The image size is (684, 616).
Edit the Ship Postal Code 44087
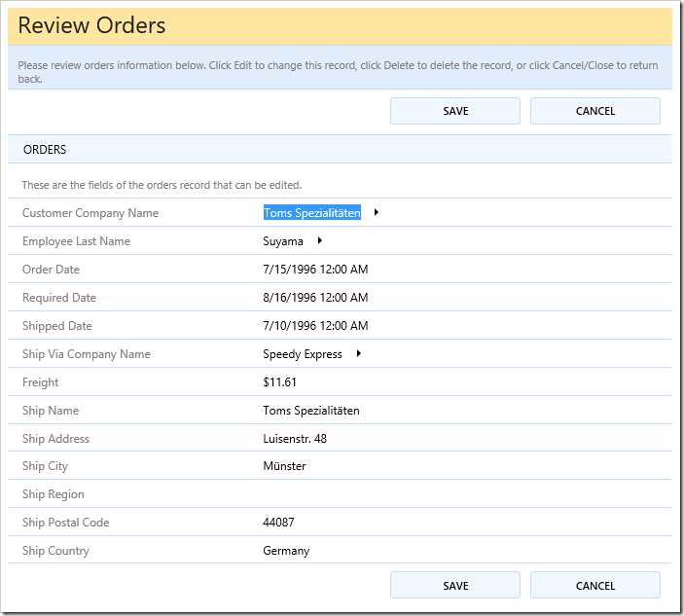pyautogui.click(x=278, y=523)
